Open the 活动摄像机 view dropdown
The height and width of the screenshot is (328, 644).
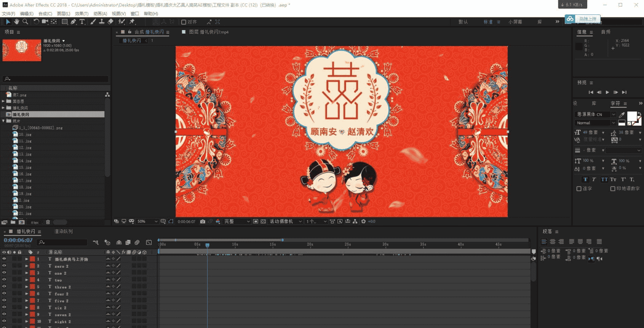tap(286, 221)
